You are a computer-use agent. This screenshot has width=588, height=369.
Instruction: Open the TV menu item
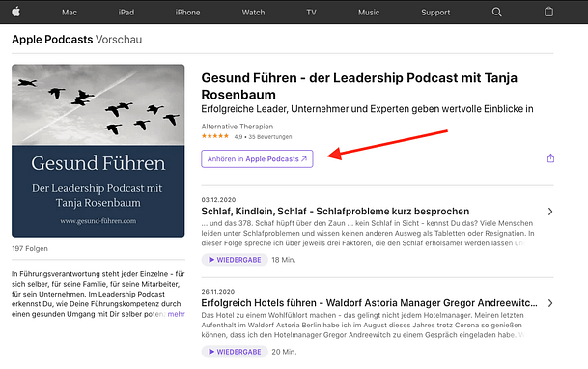311,13
